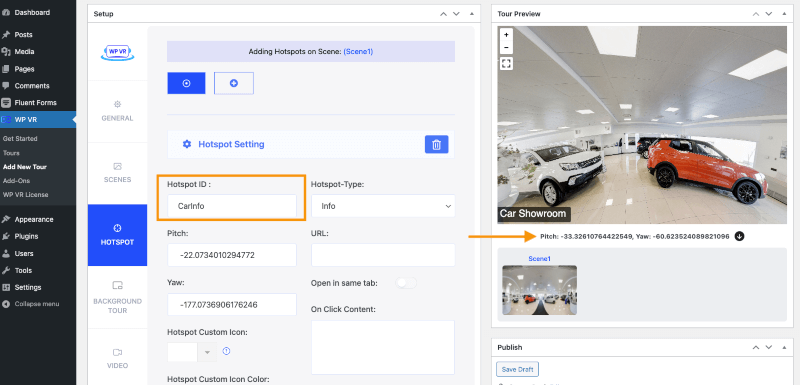
Task: Click the Save Draft button
Action: click(x=517, y=369)
